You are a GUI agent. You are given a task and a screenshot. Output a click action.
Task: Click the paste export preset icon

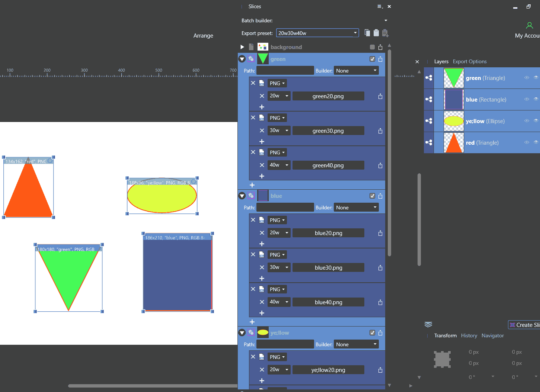[x=376, y=33]
